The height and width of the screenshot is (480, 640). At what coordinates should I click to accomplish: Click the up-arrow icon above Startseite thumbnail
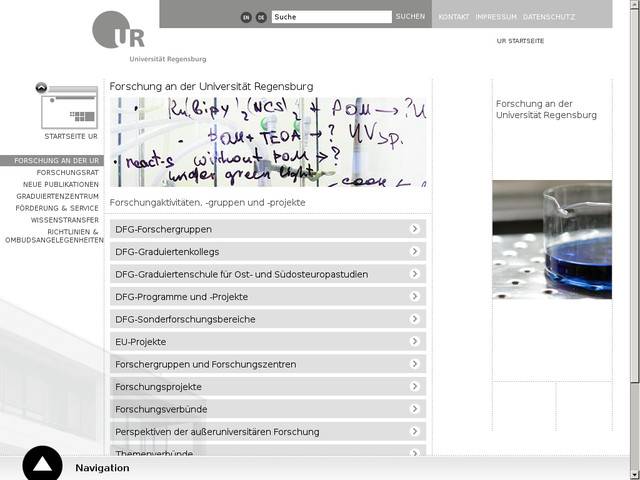point(41,87)
